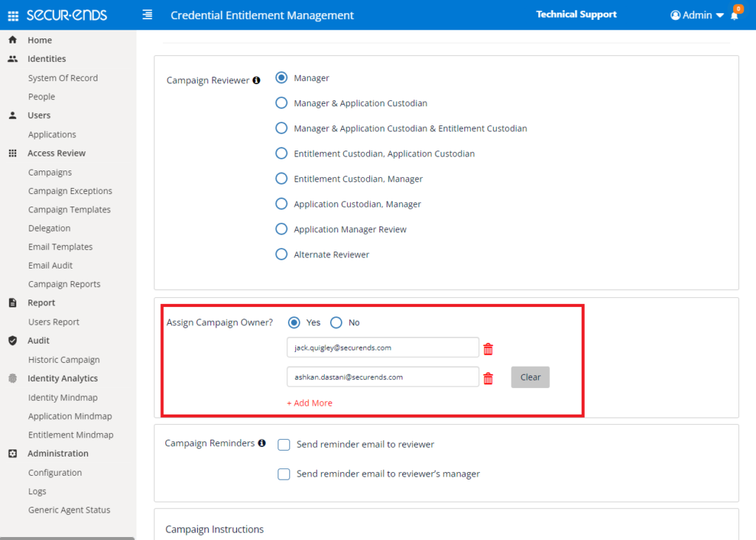Open Technical Support link
756x540 pixels.
(576, 15)
